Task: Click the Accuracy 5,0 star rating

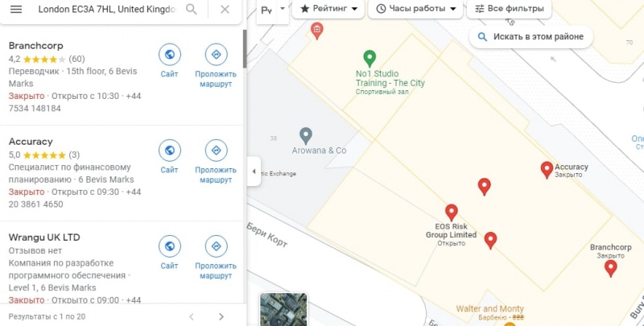Action: (44, 155)
